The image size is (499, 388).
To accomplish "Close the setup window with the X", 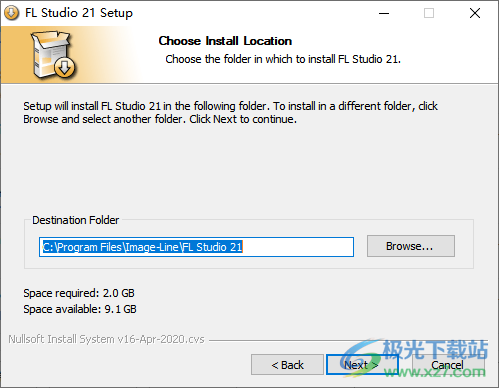I will [475, 13].
